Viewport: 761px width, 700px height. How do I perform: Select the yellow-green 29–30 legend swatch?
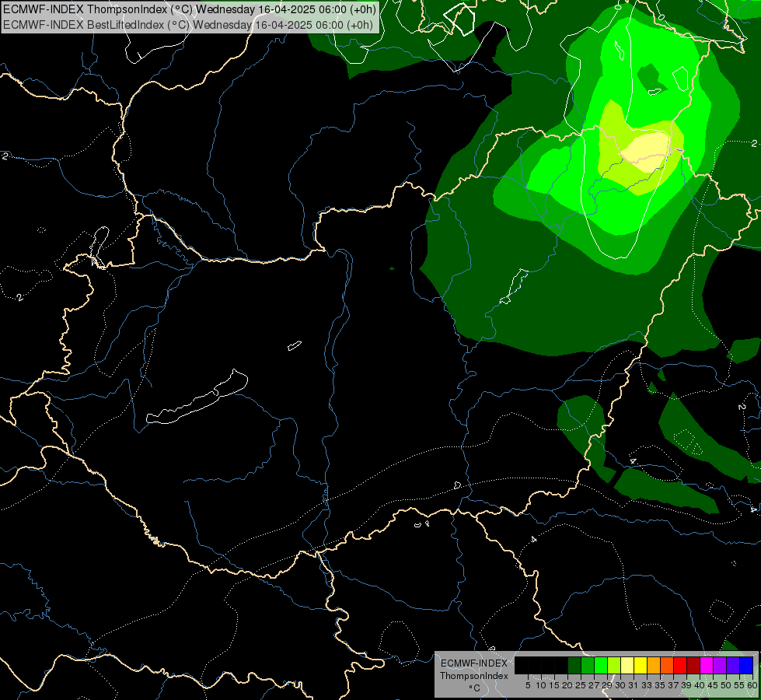(x=614, y=665)
